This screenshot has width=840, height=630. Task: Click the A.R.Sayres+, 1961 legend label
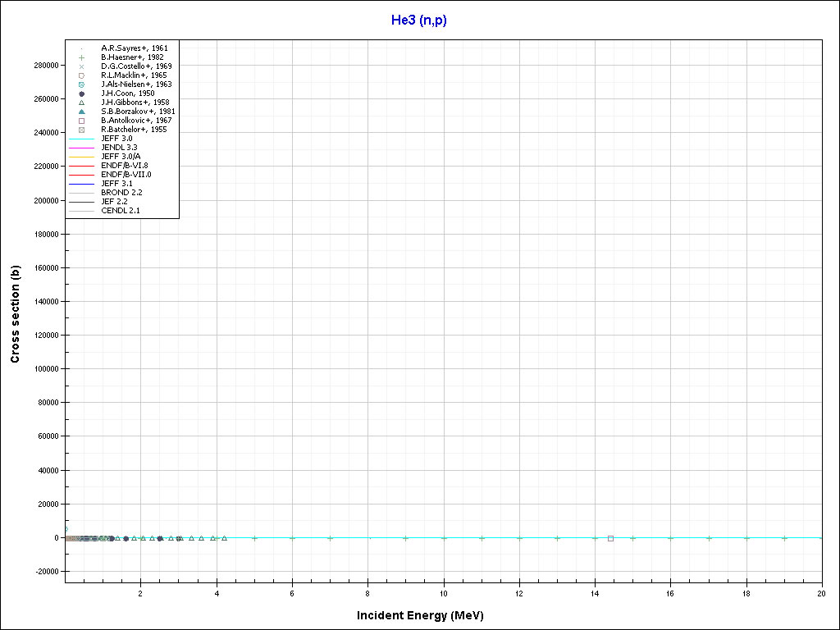pos(134,48)
